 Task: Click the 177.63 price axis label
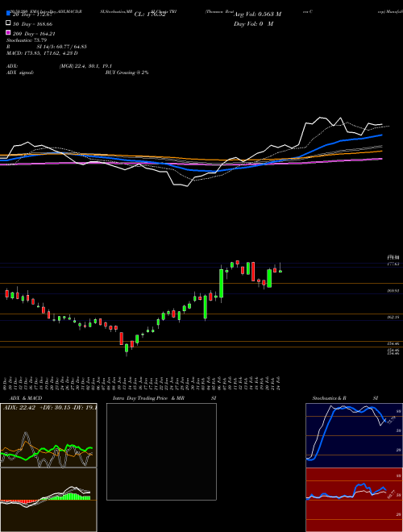click(393, 264)
